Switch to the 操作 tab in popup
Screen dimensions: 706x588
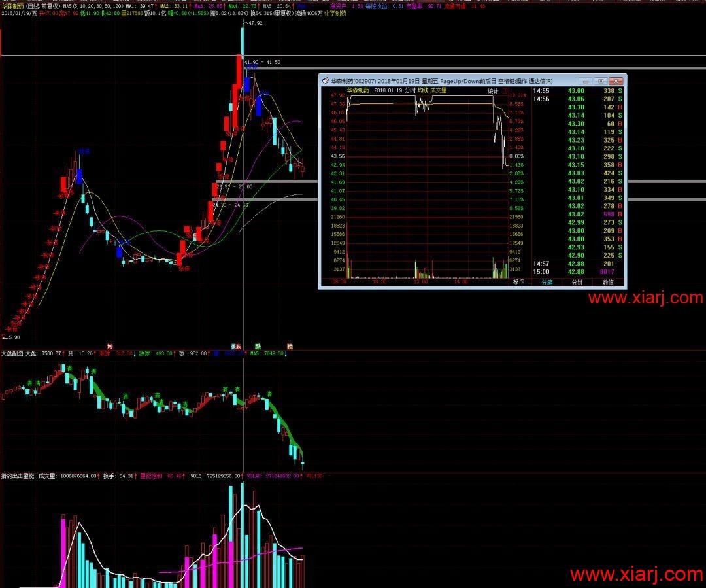(x=518, y=282)
